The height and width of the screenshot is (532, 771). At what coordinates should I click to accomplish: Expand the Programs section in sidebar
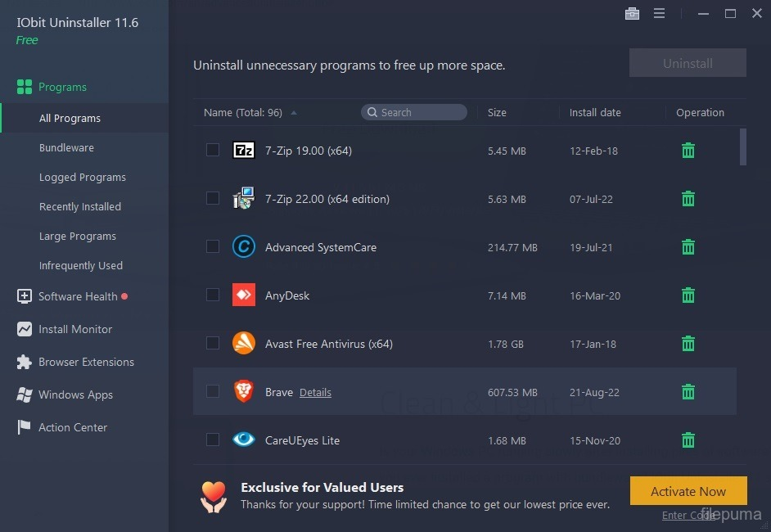[x=62, y=87]
